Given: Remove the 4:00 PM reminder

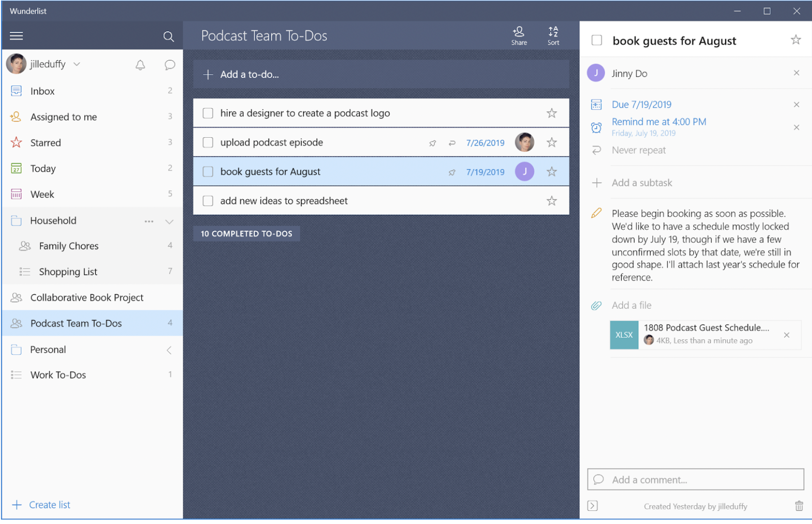Looking at the screenshot, I should (x=796, y=127).
